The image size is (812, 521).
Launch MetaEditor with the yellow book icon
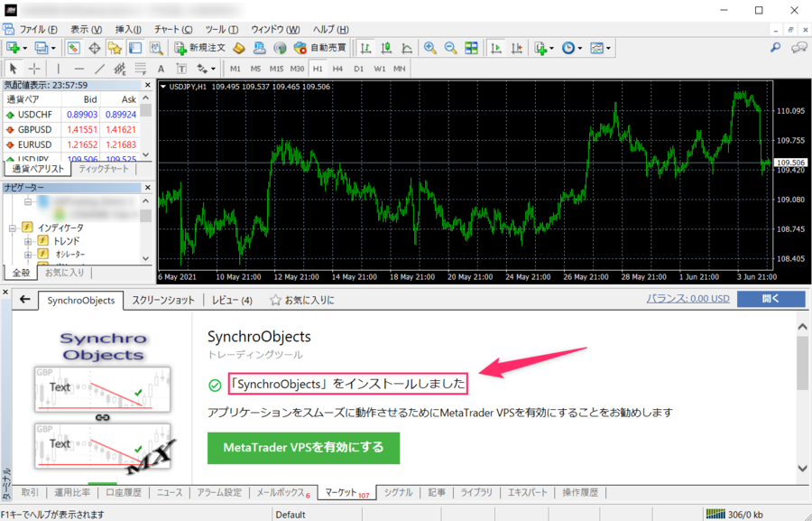click(239, 48)
